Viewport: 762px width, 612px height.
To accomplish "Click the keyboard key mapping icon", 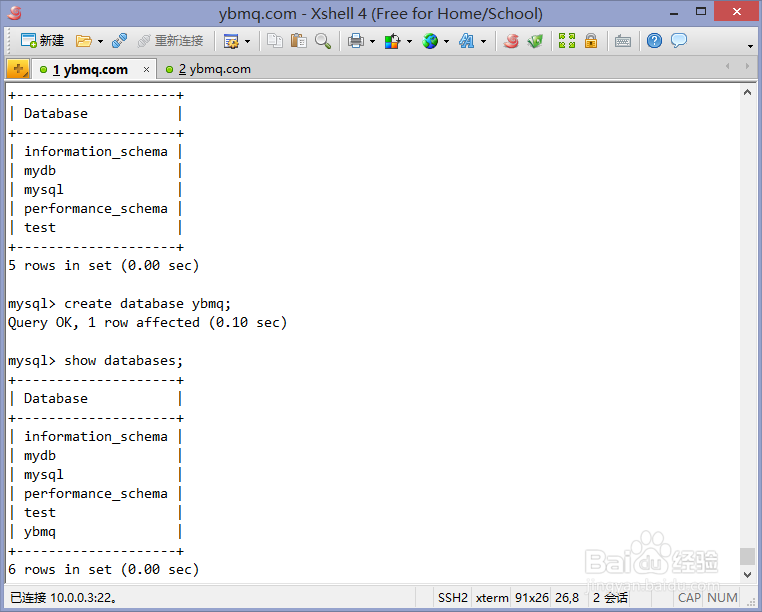I will click(623, 41).
